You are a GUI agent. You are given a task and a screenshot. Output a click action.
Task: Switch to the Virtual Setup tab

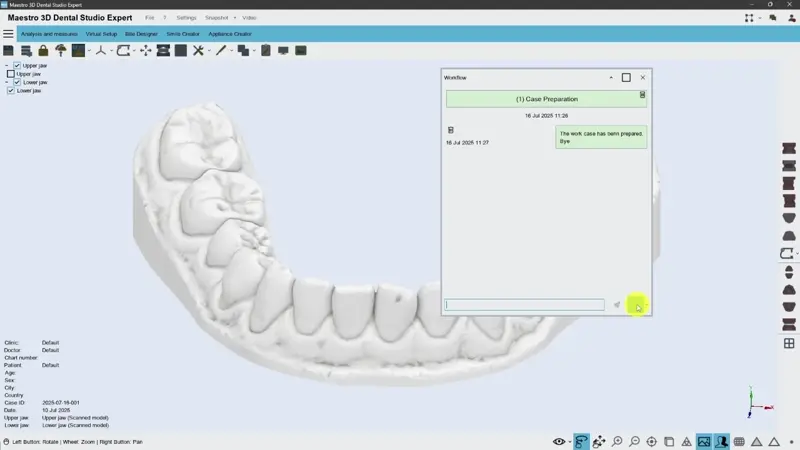pos(101,34)
